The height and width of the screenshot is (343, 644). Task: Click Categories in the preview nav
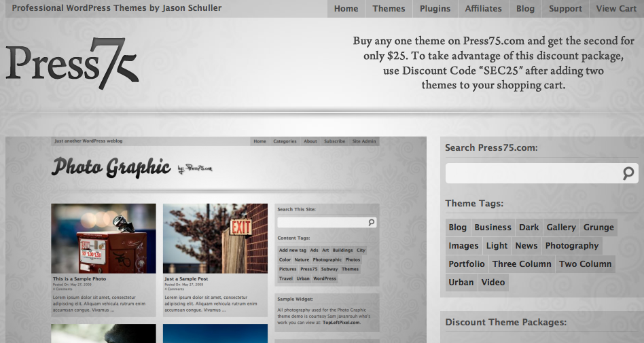285,141
